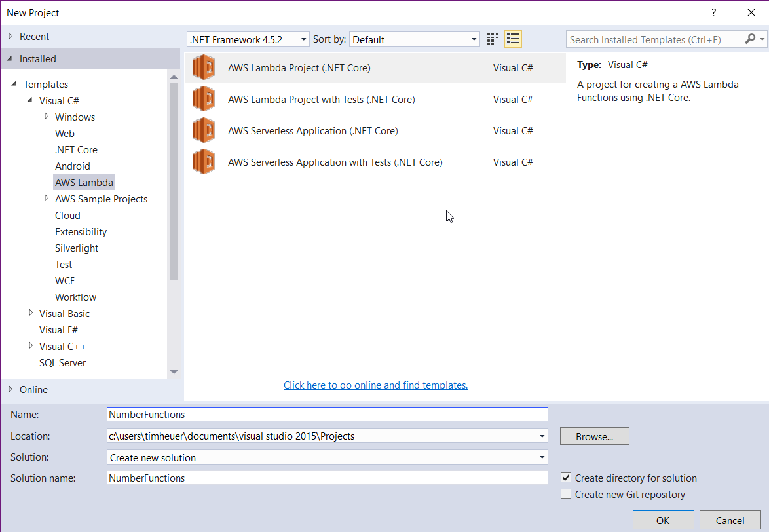Collapse the Templates tree node

(14, 84)
